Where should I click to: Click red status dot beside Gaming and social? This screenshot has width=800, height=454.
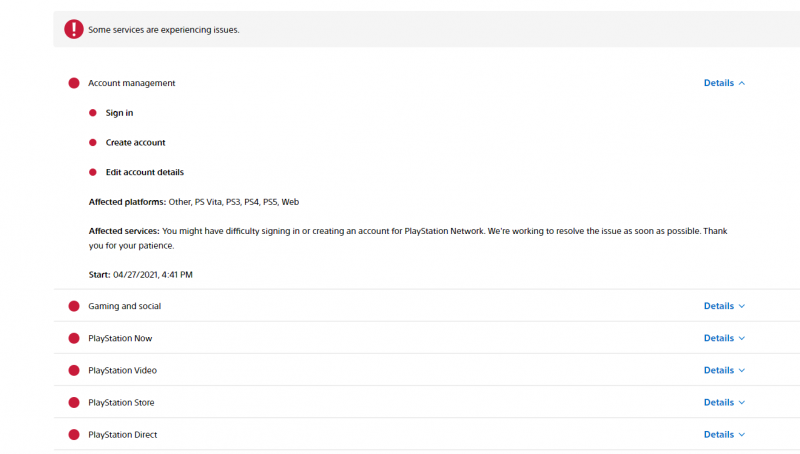click(74, 306)
